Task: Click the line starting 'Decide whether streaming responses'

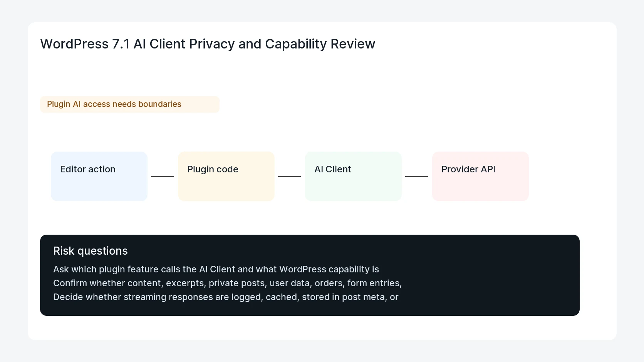Action: coord(226,297)
